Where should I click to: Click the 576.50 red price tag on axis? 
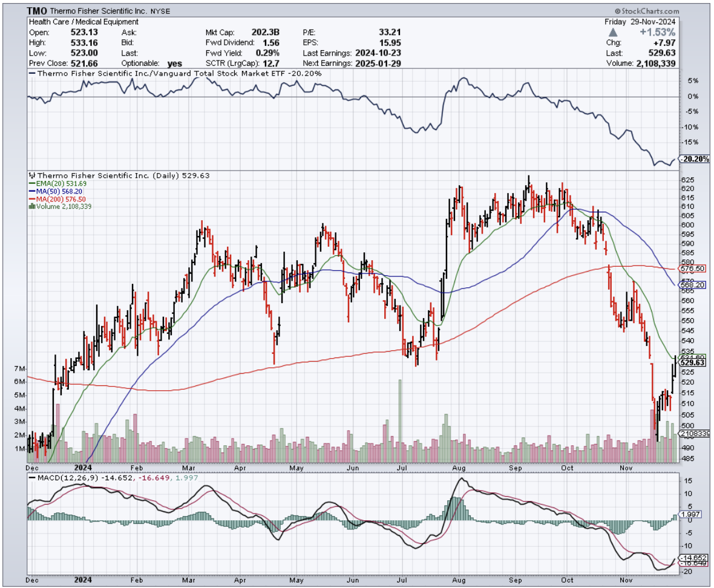(x=693, y=269)
